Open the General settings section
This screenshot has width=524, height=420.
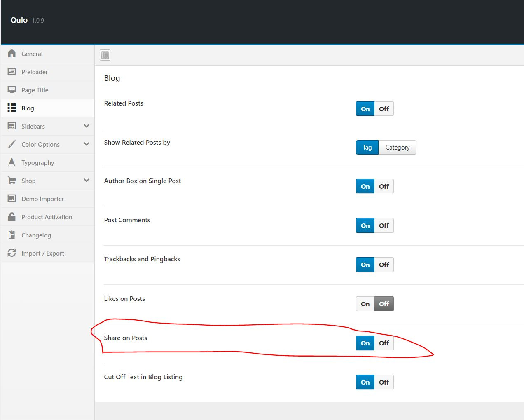click(x=48, y=54)
